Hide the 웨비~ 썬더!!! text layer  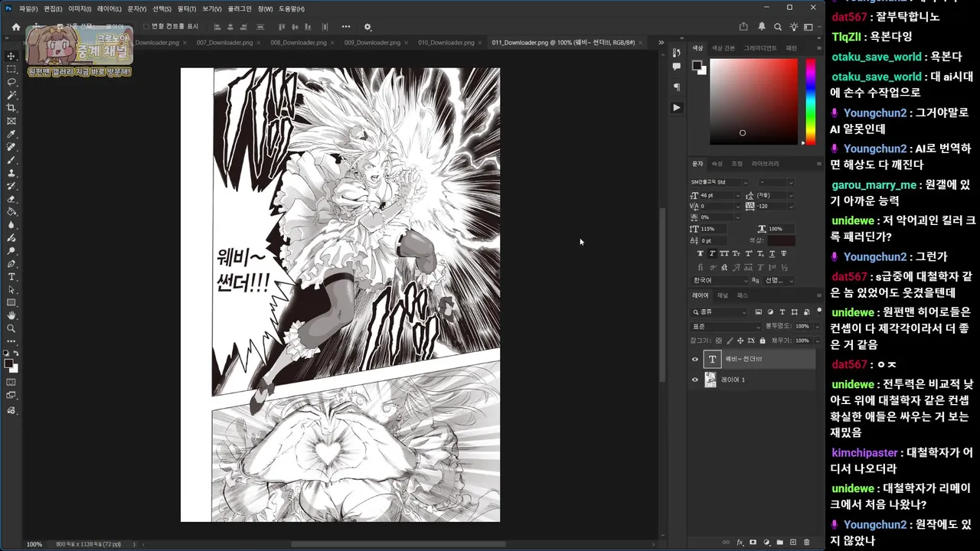coord(695,359)
